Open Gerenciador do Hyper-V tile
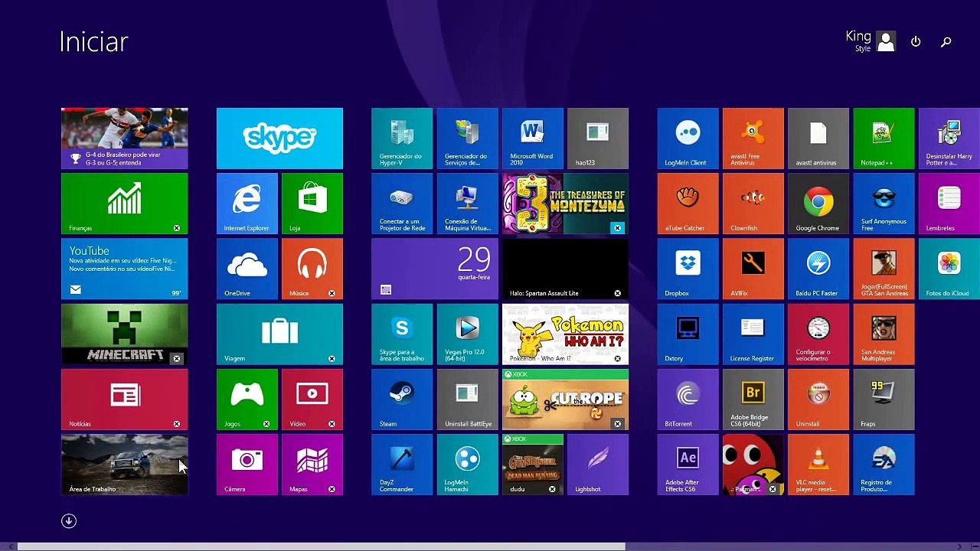This screenshot has width=980, height=551. coord(402,139)
